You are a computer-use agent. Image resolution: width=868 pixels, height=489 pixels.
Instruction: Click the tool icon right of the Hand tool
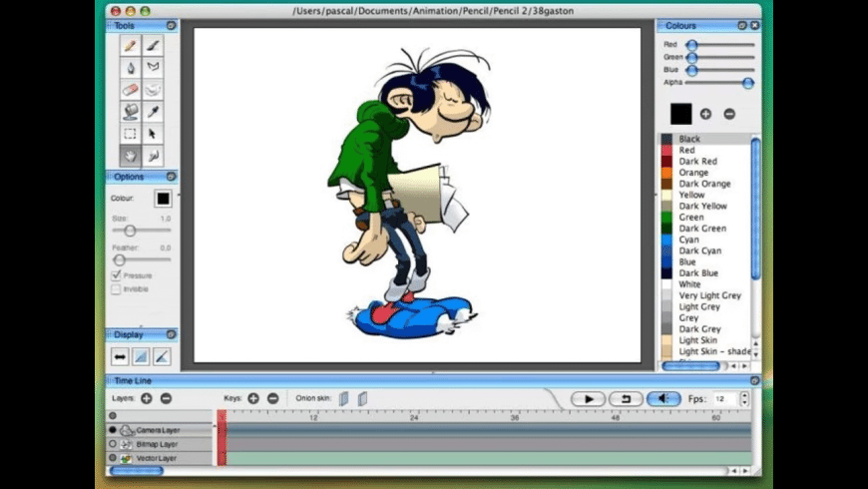click(x=154, y=156)
